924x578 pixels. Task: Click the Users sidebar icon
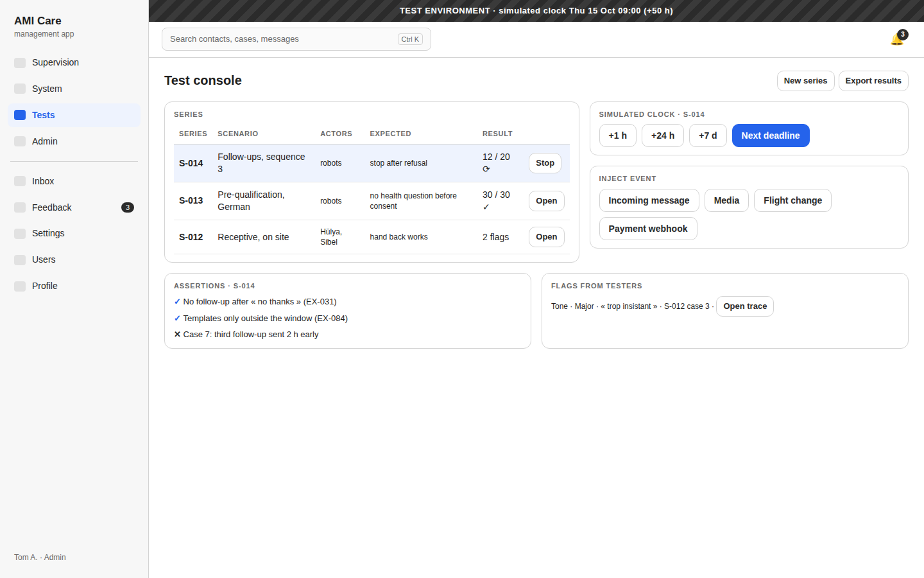pyautogui.click(x=20, y=259)
